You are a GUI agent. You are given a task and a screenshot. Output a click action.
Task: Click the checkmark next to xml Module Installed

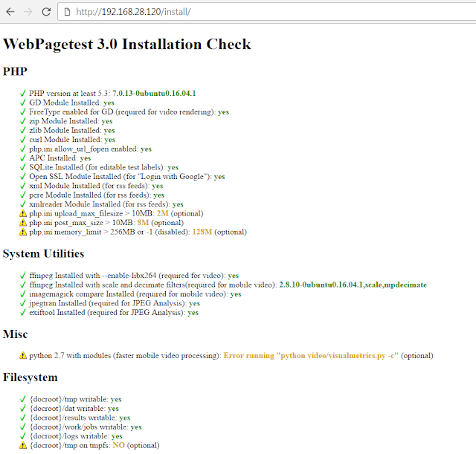[23, 186]
